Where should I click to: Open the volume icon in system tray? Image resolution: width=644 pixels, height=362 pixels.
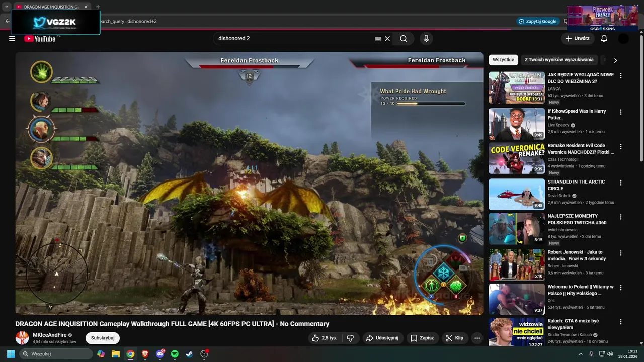click(610, 354)
